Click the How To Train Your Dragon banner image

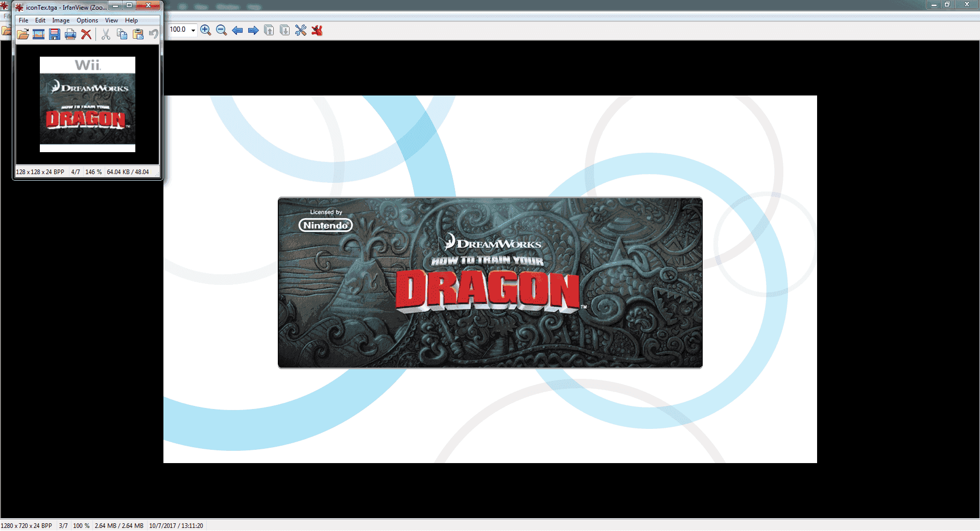(490, 282)
